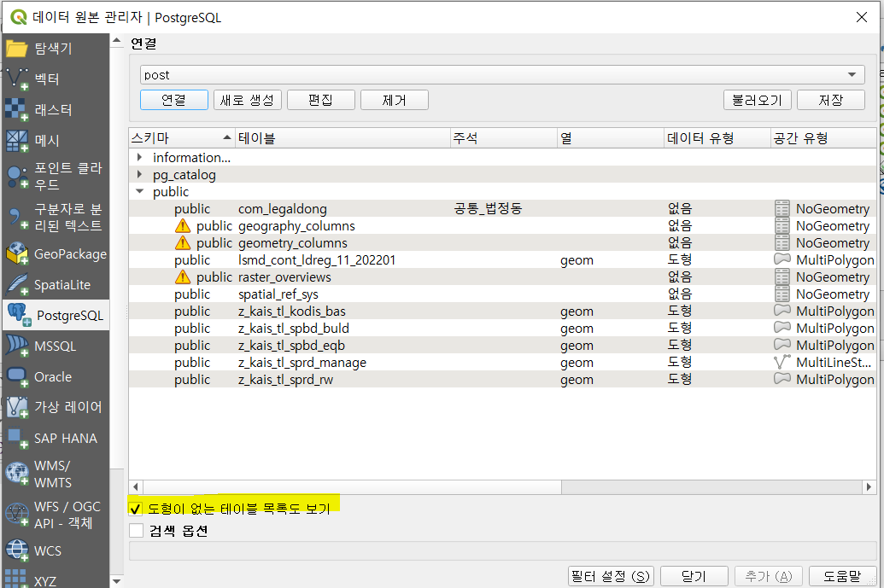Select the spatial_ref_sys table row
884x588 pixels.
click(x=502, y=294)
